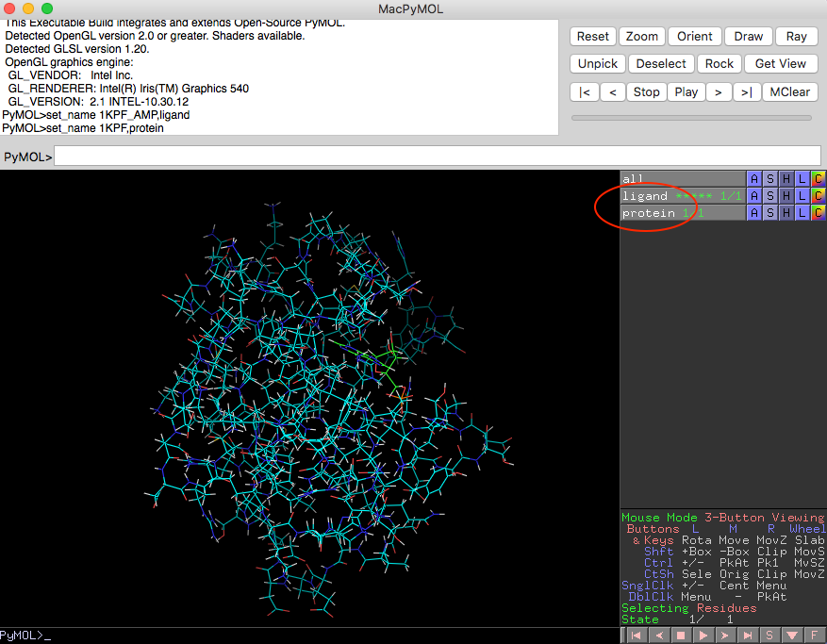Viewport: 827px width, 644px height.
Task: Click the MClear button
Action: [x=789, y=91]
